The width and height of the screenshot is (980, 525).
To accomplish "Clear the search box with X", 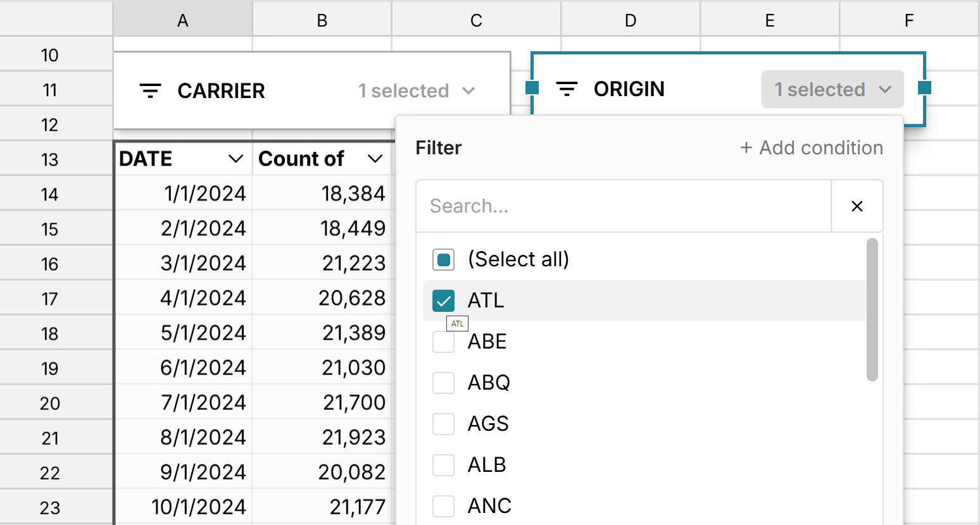I will coord(857,206).
